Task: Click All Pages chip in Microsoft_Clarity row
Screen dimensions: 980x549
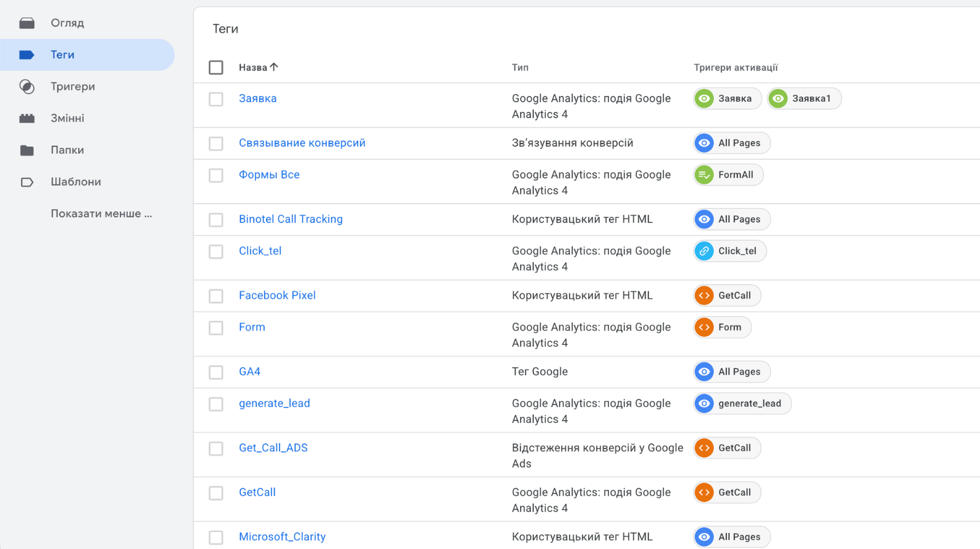Action: (732, 537)
